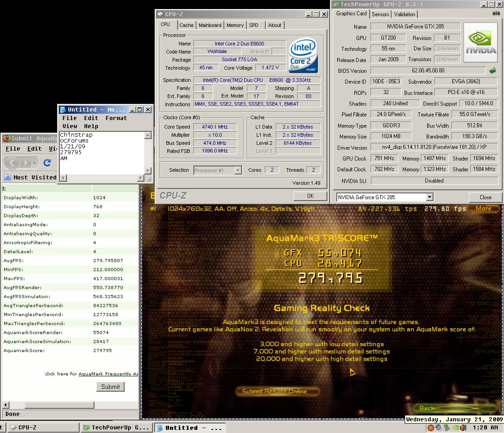Screen dimensions: 504x433
Task: Click the AvgFPS value 279.795807
Action: 108,260
